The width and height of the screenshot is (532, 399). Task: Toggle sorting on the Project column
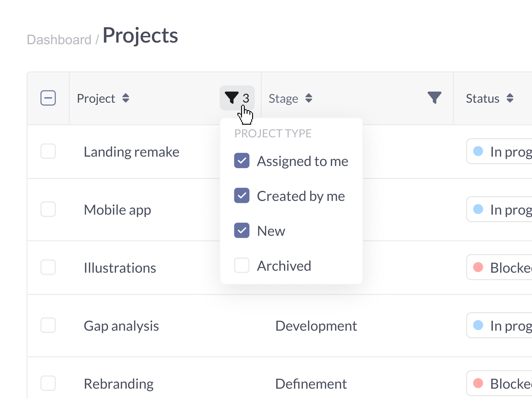(126, 98)
